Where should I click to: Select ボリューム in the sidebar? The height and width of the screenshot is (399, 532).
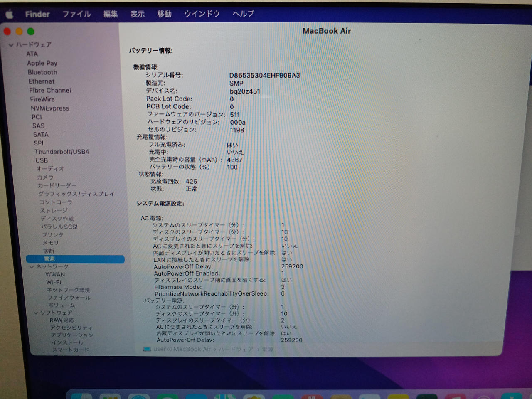tap(62, 305)
